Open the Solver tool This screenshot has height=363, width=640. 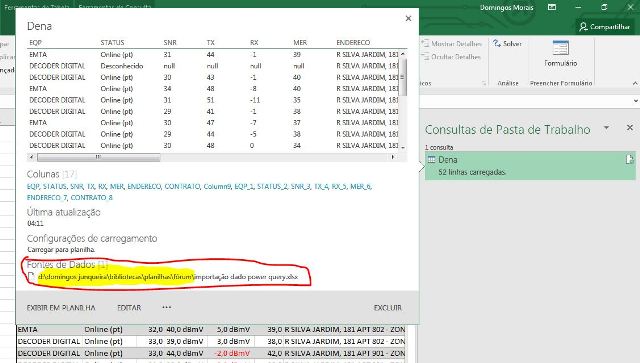(507, 43)
